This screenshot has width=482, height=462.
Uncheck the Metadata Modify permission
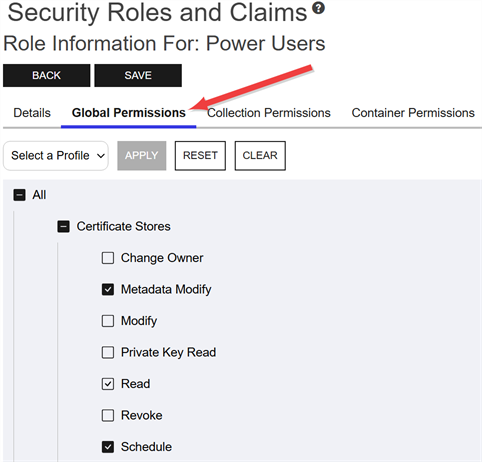108,289
